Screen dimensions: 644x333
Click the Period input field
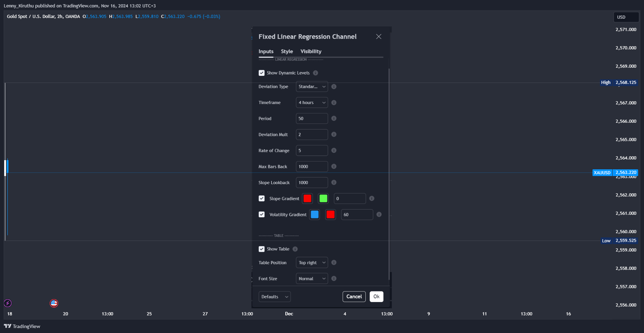[312, 119]
